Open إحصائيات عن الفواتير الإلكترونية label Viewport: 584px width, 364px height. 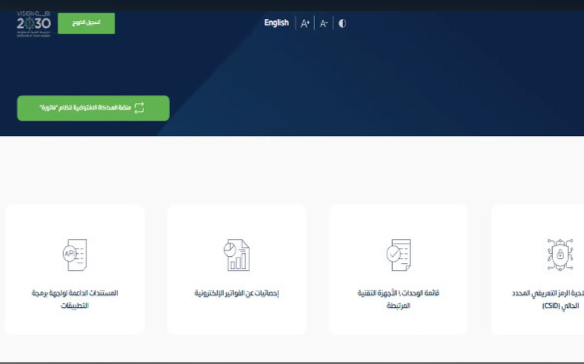coord(237,293)
